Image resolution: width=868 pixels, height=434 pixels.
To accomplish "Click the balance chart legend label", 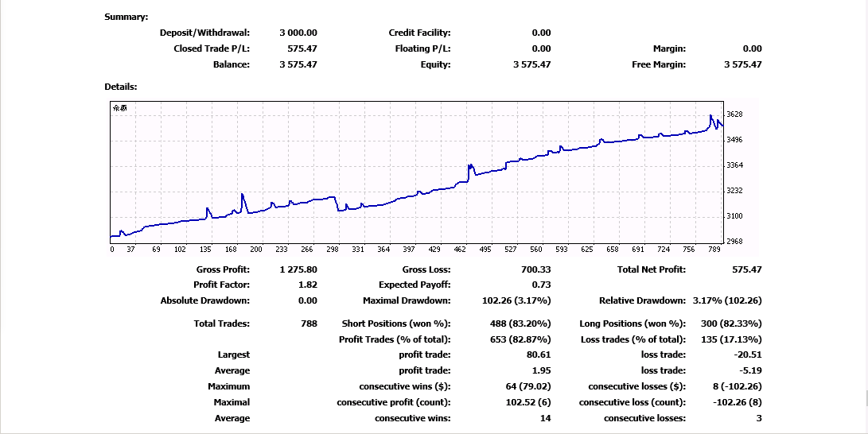I will point(119,108).
